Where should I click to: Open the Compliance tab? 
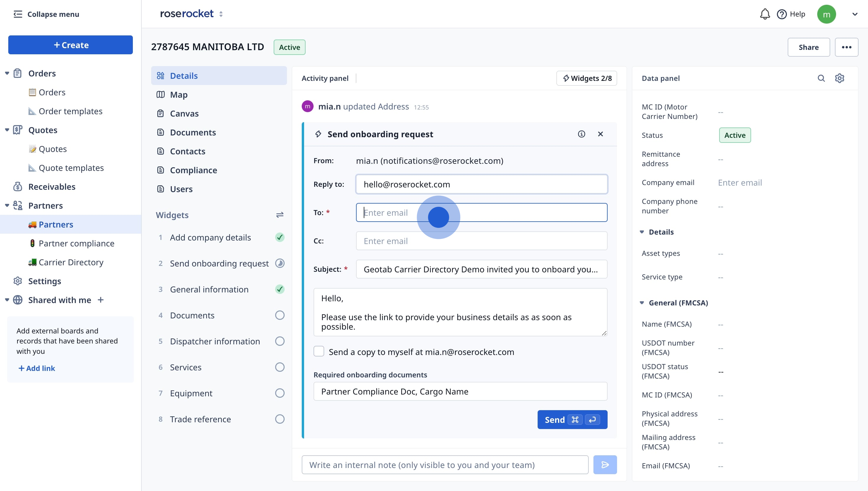193,170
